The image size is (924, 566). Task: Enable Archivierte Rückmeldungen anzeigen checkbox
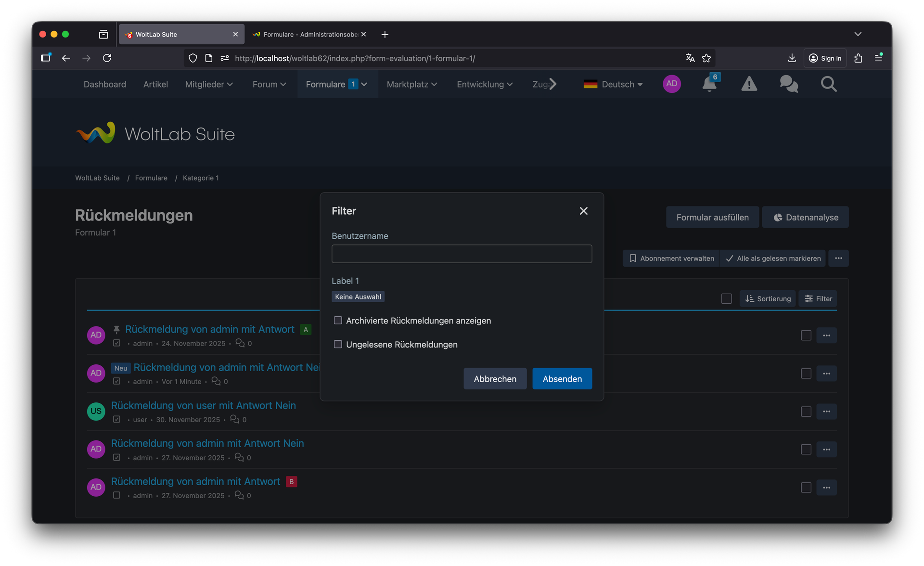click(x=338, y=321)
